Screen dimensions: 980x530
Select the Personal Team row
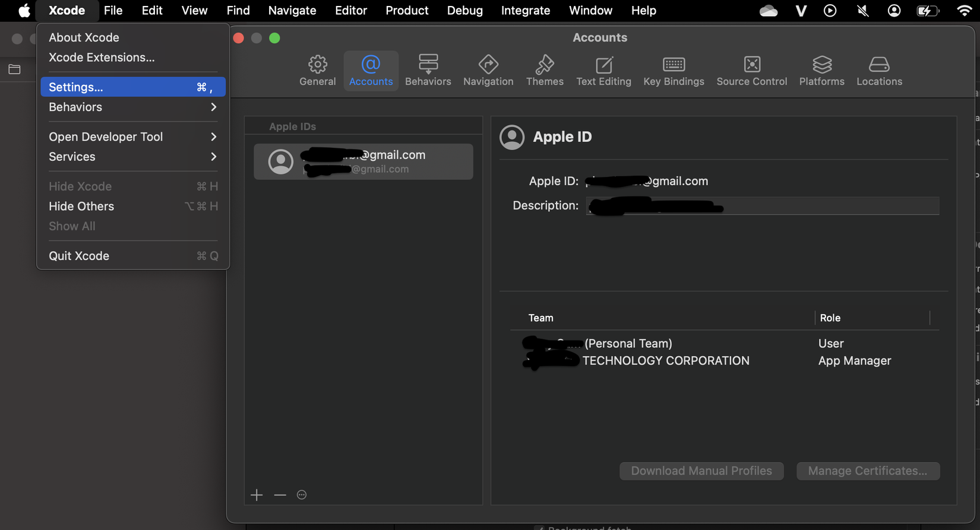(725, 344)
